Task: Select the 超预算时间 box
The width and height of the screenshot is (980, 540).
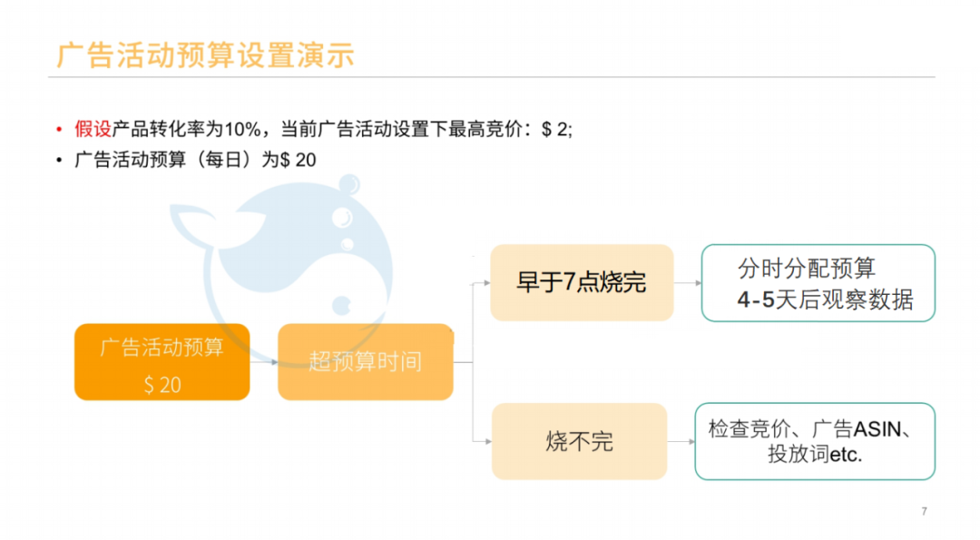Action: (365, 362)
